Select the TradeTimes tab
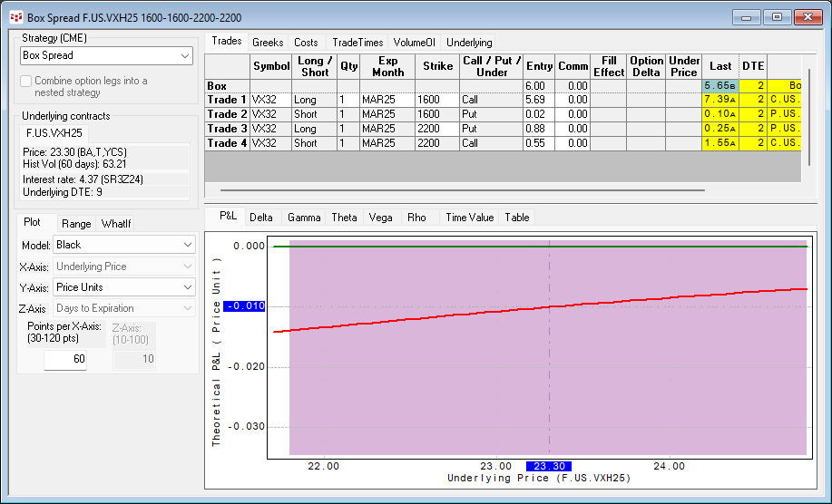The height and width of the screenshot is (504, 832). coord(357,43)
